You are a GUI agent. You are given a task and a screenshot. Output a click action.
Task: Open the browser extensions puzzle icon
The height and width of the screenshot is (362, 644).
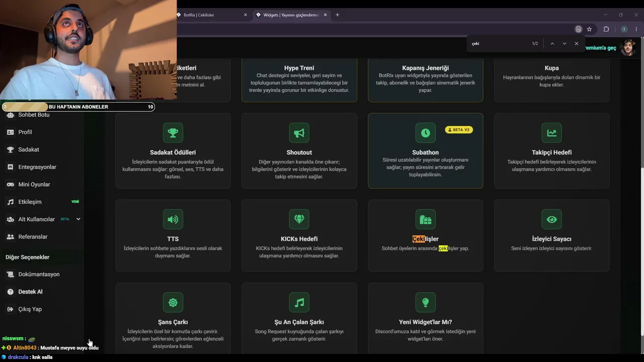click(x=606, y=29)
